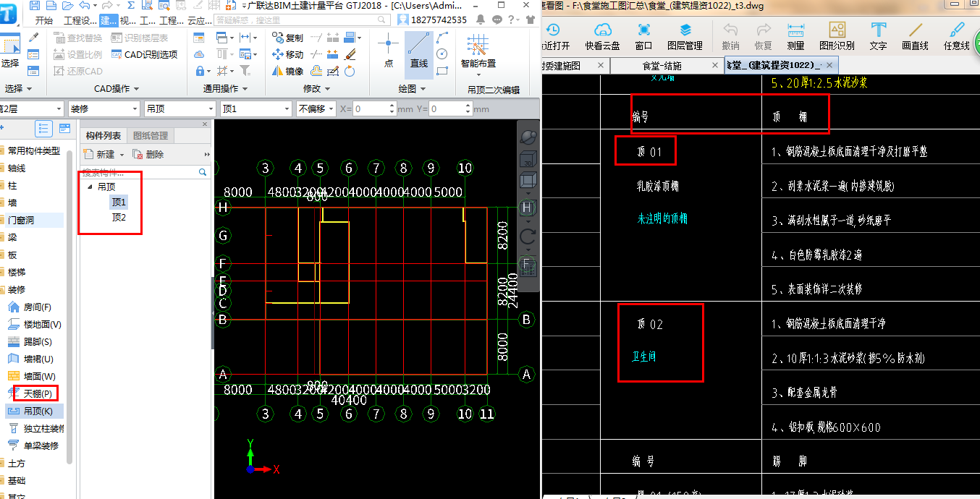Screen dimensions: 980x499
Task: Click the 3D view cube icon
Action: coord(528,158)
